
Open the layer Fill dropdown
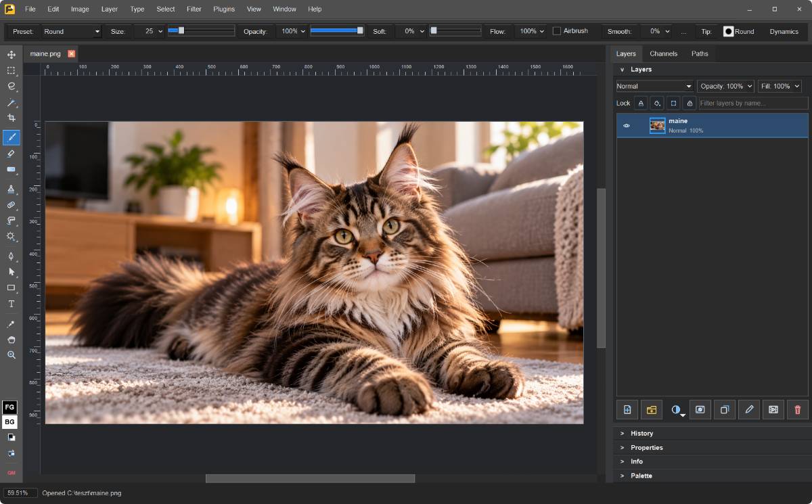[780, 86]
